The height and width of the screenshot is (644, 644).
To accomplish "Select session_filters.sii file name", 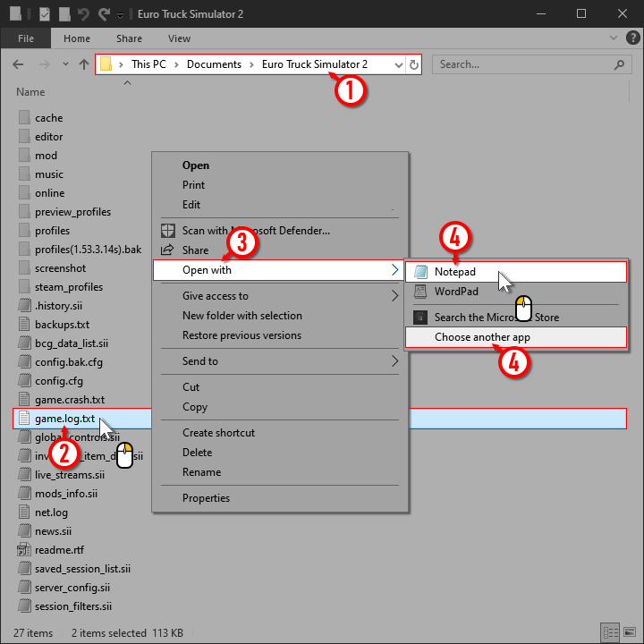I will tap(73, 606).
